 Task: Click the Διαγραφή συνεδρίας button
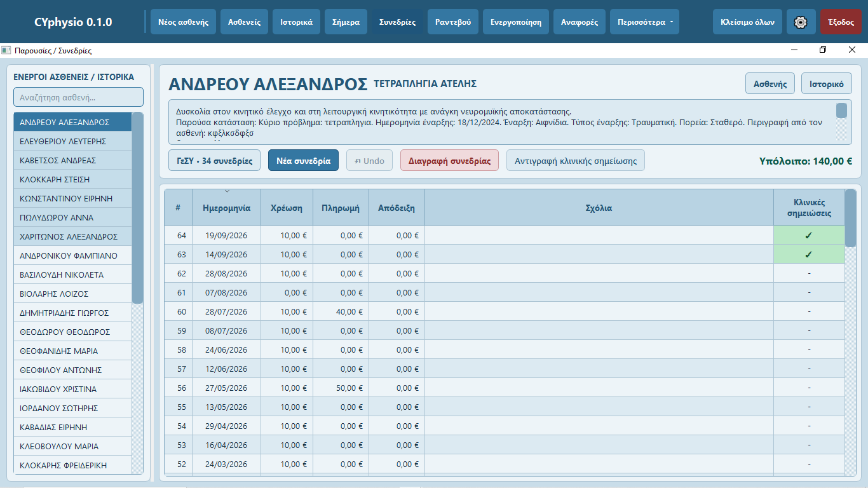(450, 161)
